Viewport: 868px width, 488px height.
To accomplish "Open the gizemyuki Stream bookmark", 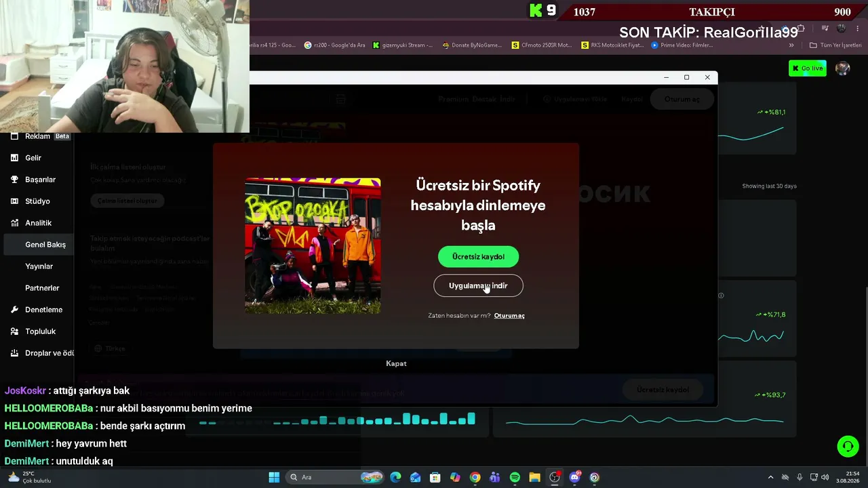I will click(x=402, y=45).
